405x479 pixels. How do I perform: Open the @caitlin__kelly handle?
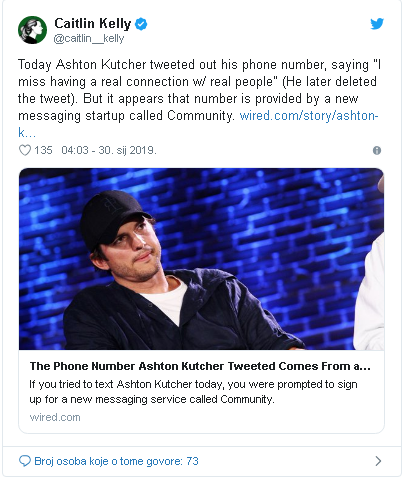(89, 39)
